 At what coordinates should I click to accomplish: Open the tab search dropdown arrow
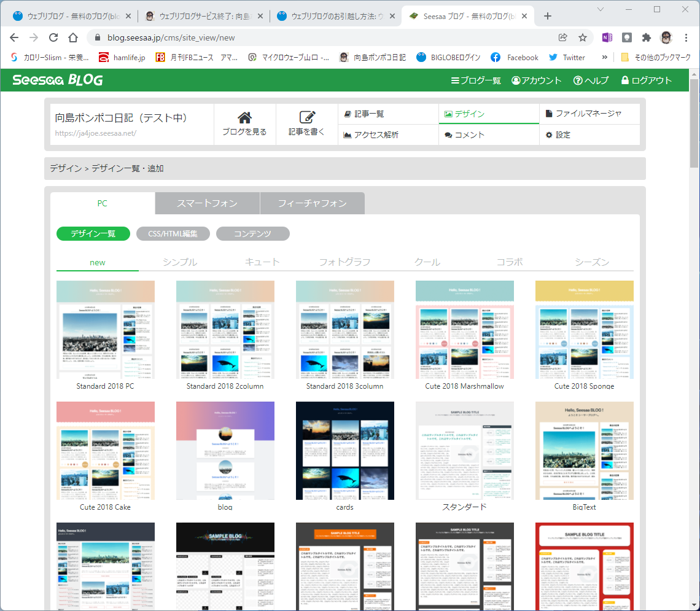tap(601, 9)
